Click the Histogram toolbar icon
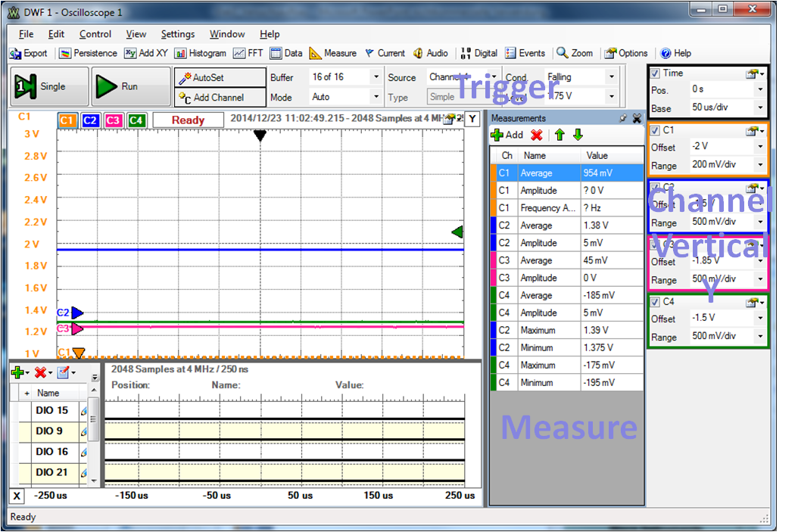The height and width of the screenshot is (532, 798). [201, 53]
